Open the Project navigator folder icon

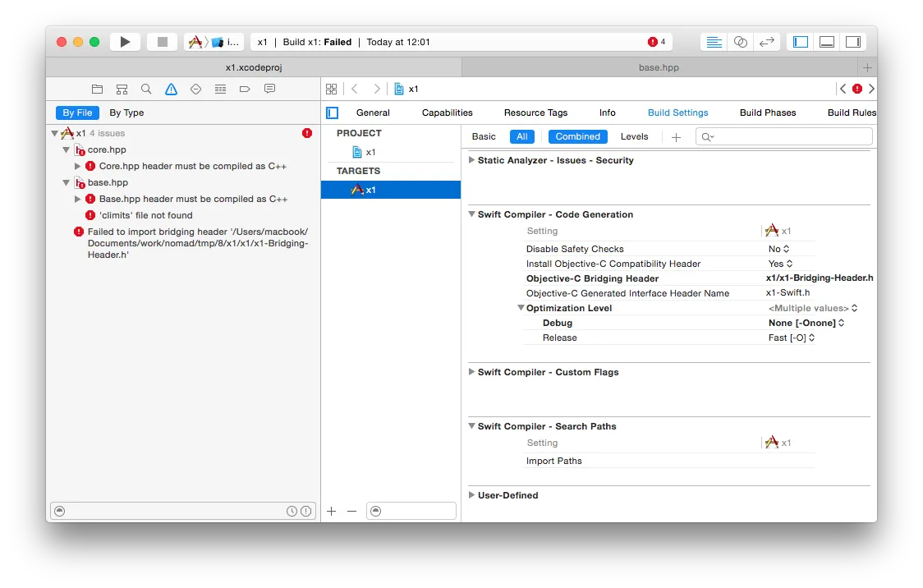pyautogui.click(x=97, y=89)
